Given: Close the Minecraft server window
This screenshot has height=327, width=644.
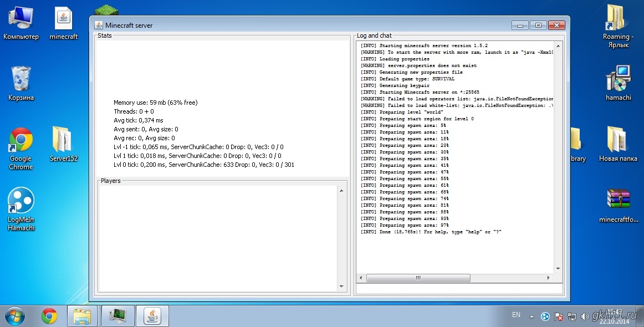Looking at the screenshot, I should [x=556, y=25].
